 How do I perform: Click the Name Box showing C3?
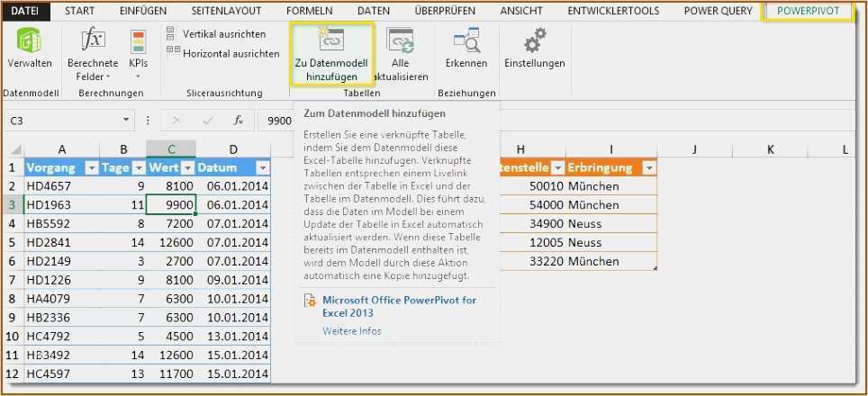62,120
